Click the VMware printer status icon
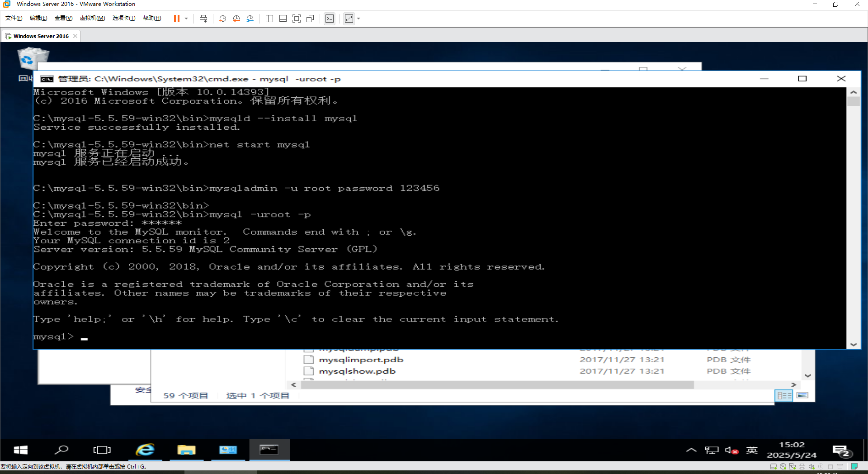868x474 pixels. [802, 466]
